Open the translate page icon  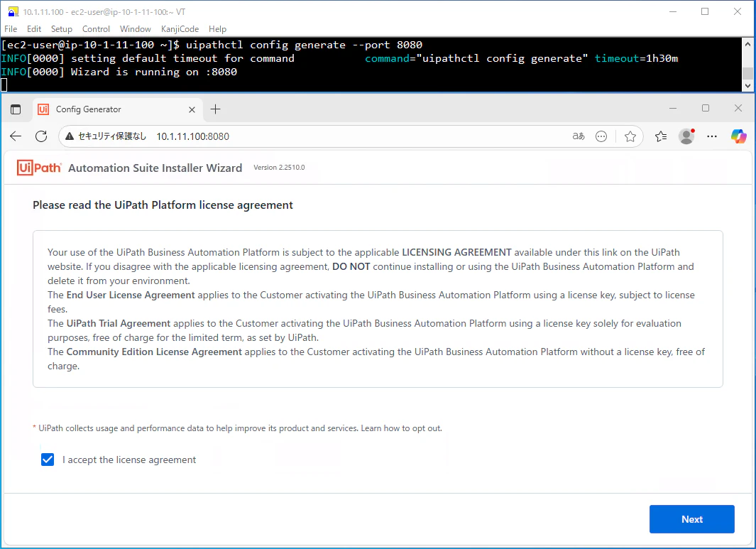(579, 136)
